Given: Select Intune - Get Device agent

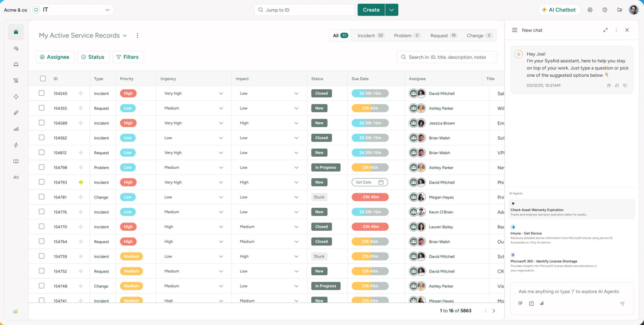Looking at the screenshot, I should 572,234.
